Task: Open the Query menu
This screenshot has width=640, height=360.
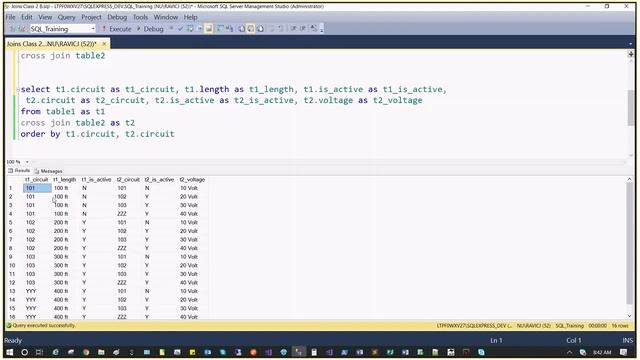Action: (x=67, y=17)
